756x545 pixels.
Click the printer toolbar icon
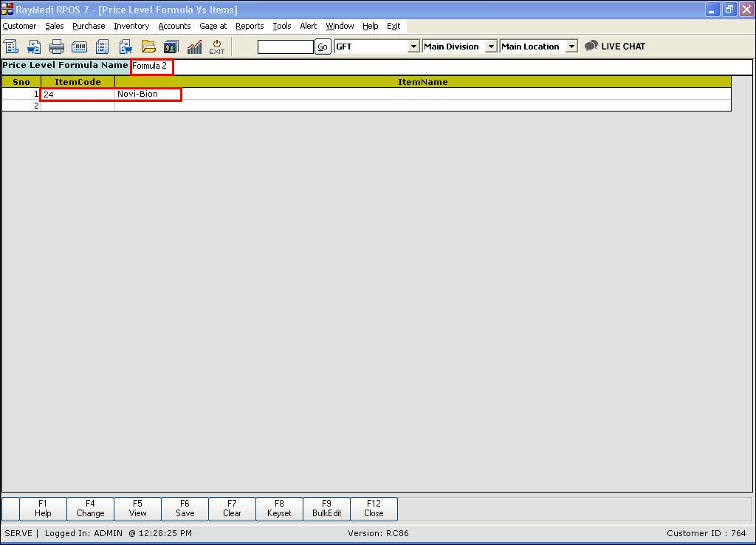click(57, 47)
